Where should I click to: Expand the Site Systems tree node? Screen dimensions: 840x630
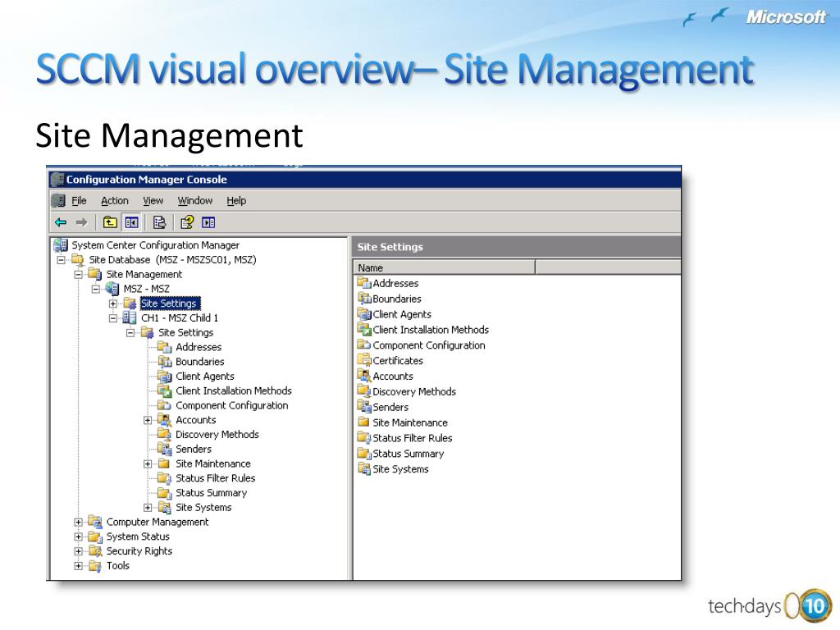[148, 508]
